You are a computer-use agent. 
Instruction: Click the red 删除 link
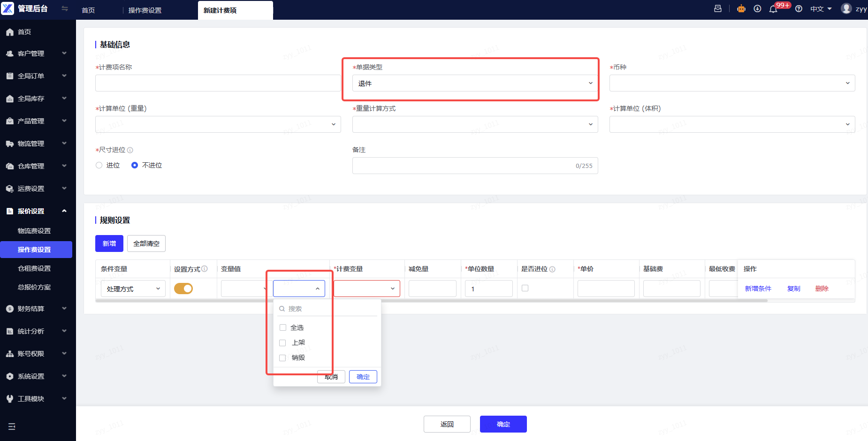(x=822, y=289)
